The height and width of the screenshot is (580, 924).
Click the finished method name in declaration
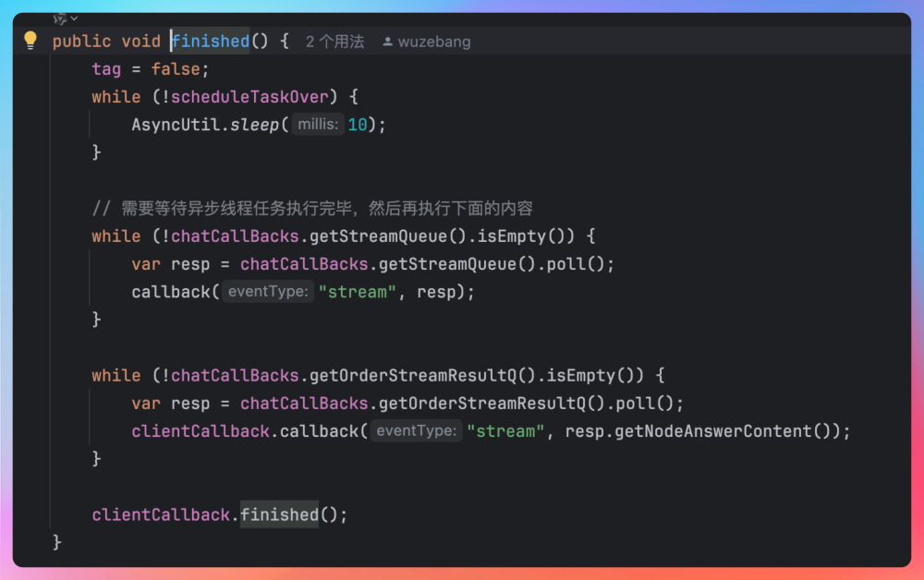(211, 41)
